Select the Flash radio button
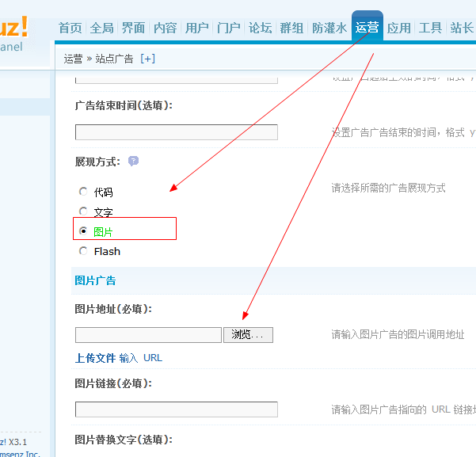The height and width of the screenshot is (457, 476). [x=83, y=251]
